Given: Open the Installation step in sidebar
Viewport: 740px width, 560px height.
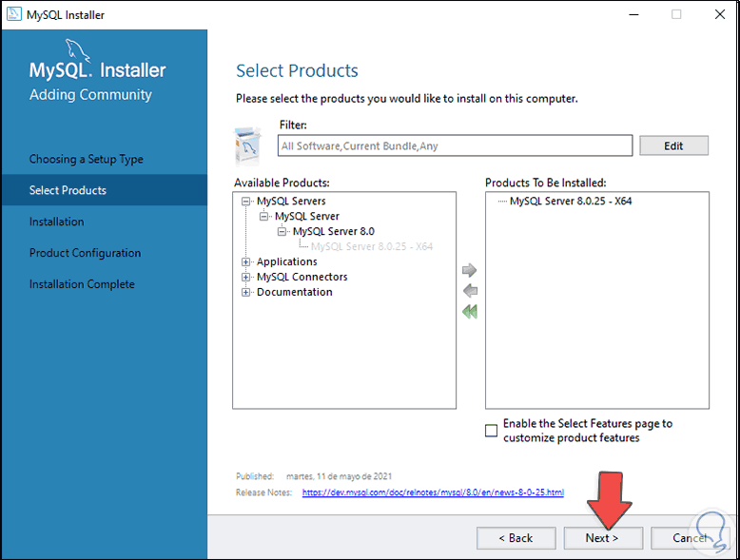Looking at the screenshot, I should point(57,222).
